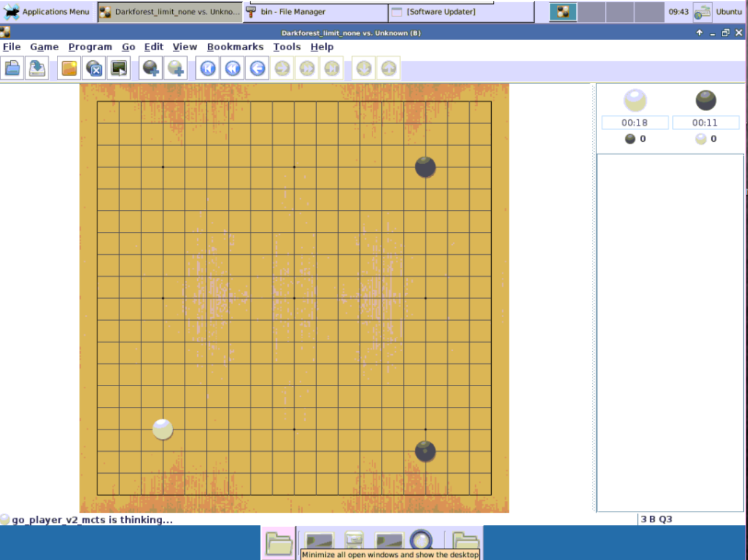Click Black's clock showing 00:11
The width and height of the screenshot is (748, 560).
tap(705, 122)
